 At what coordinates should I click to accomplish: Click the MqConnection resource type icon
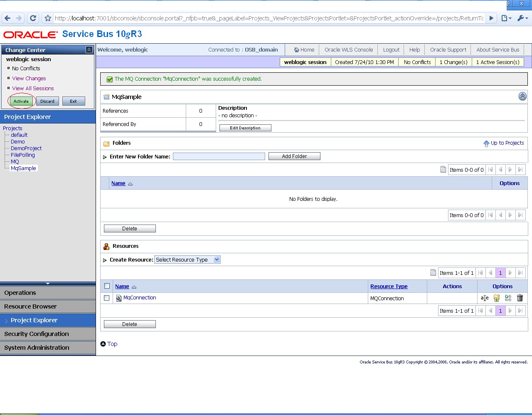coord(119,298)
